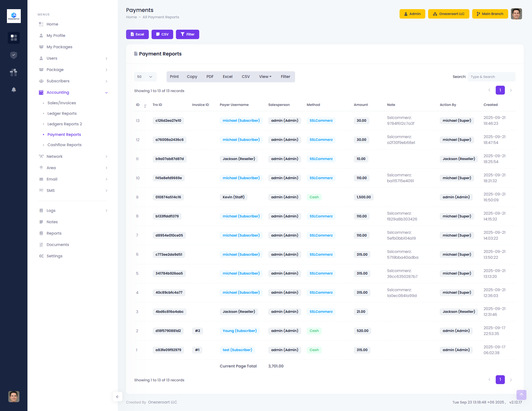The height and width of the screenshot is (411, 532).
Task: Click the purple Excel export button
Action: (x=137, y=34)
